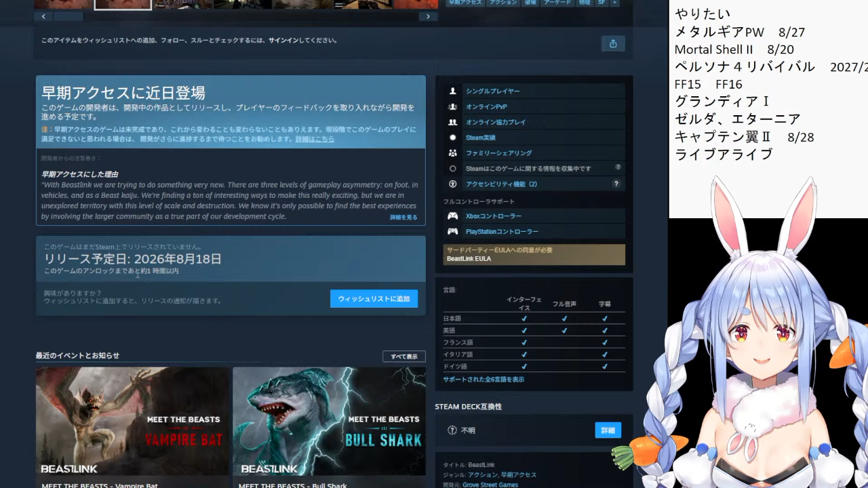Click the single-player person icon
868x488 pixels.
453,91
